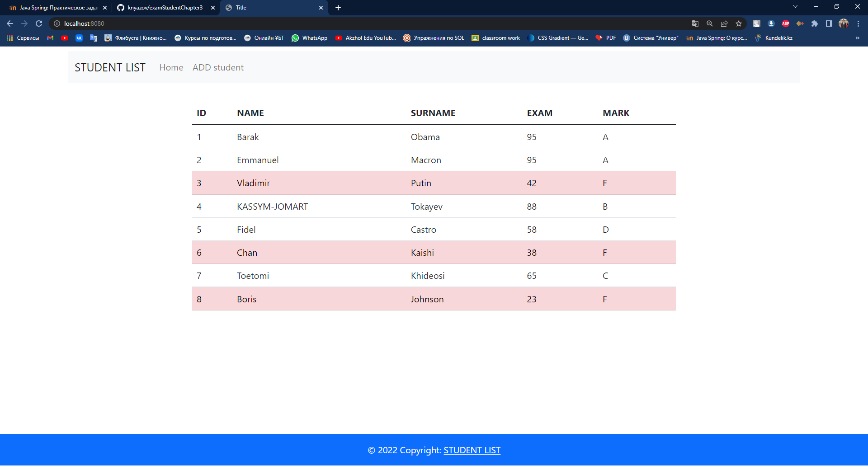Click the STUDENT LIST navbar brand
Viewport: 868px width, 470px height.
coord(110,67)
